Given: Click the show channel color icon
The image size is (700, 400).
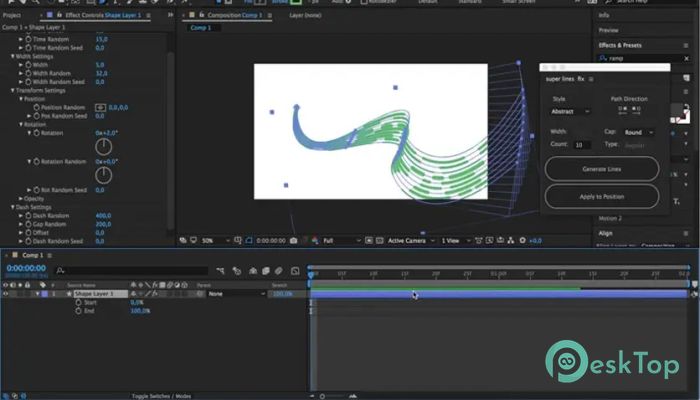Looking at the screenshot, I should click(315, 241).
